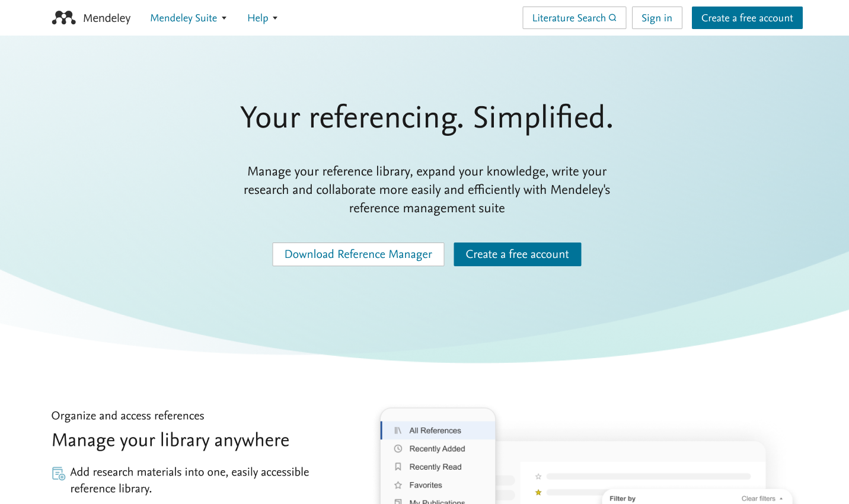Click the add-reference document icon
Screen dimensions: 849x504
point(59,473)
